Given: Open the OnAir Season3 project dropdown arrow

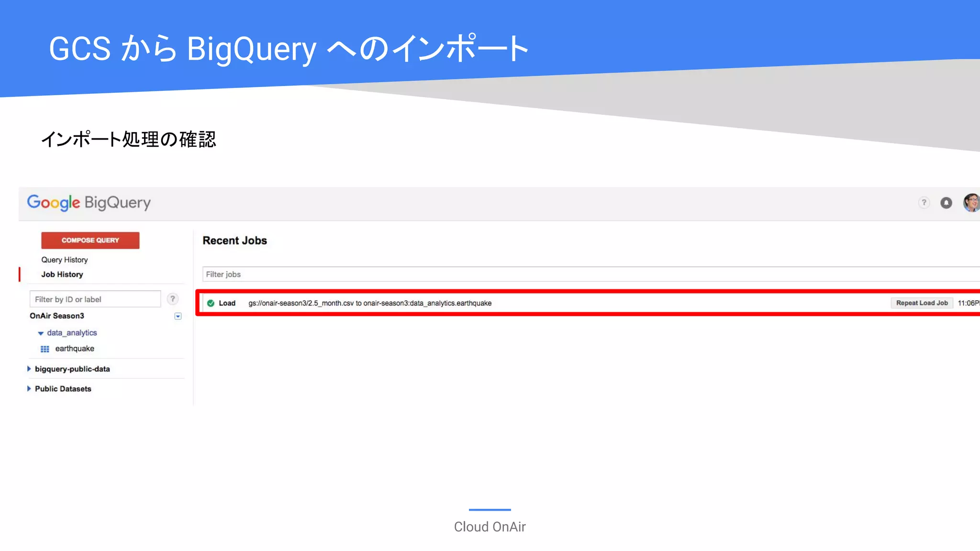Looking at the screenshot, I should tap(178, 316).
